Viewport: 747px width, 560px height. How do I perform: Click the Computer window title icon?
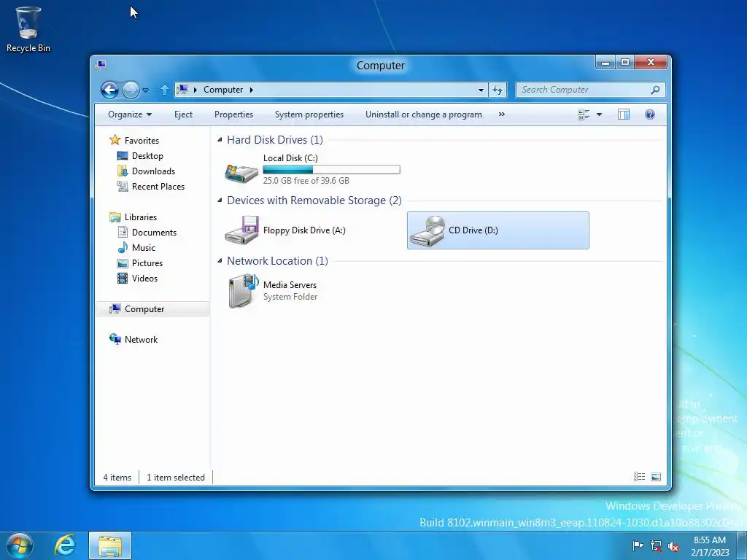point(101,65)
